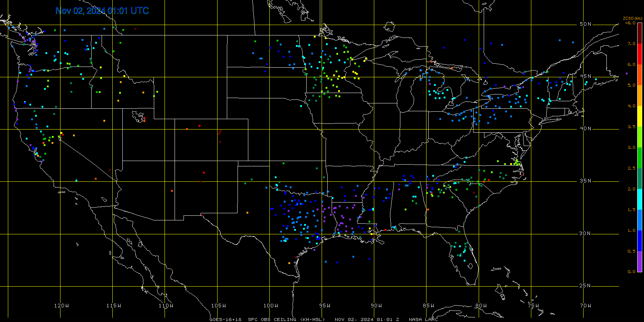
Task: Select the 50N latitude label
Action: click(586, 24)
